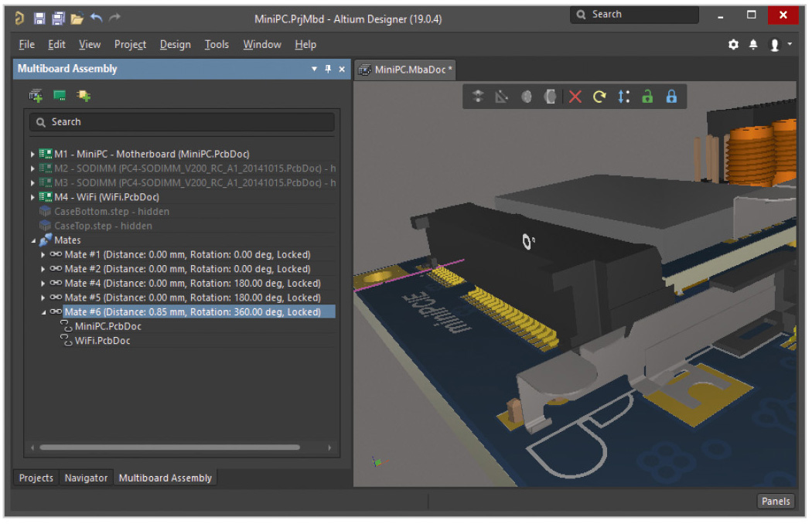Expand the Mate #4 node
Screen dimensions: 812x524
[x=43, y=284]
